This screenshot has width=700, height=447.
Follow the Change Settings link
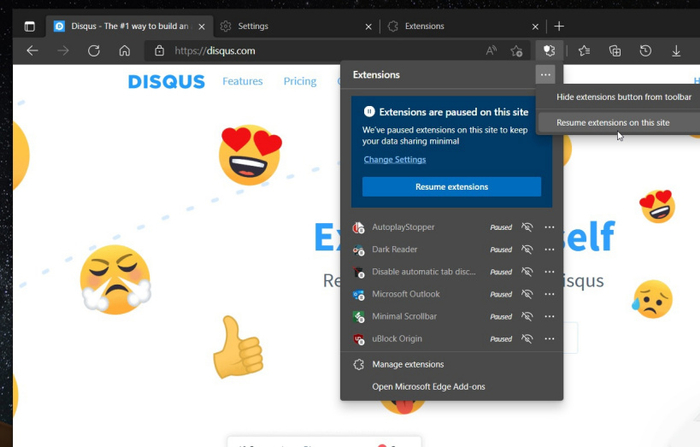[x=395, y=159]
